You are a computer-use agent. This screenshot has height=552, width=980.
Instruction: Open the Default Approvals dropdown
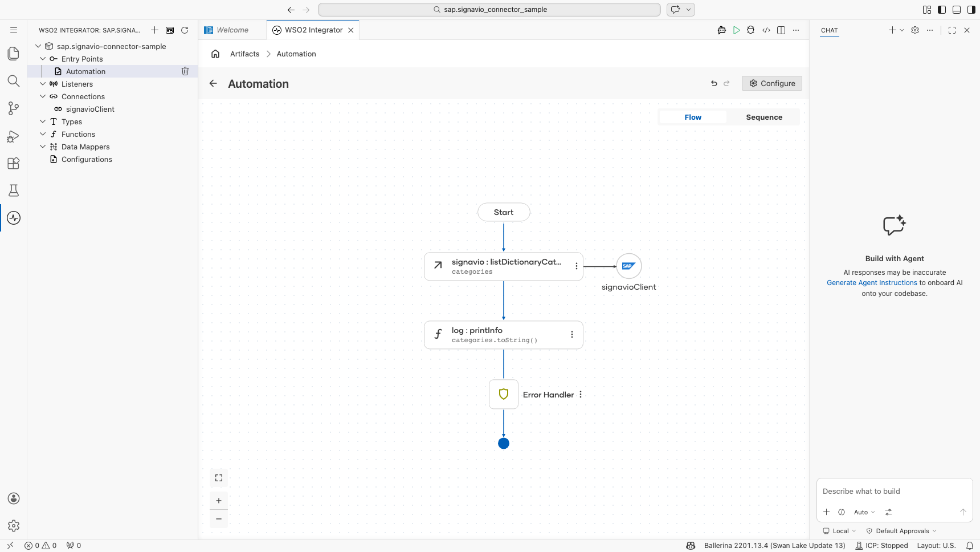click(x=901, y=531)
